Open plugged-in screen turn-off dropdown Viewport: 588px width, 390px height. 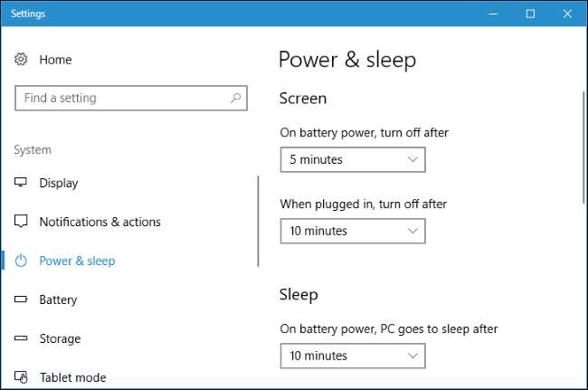click(352, 231)
